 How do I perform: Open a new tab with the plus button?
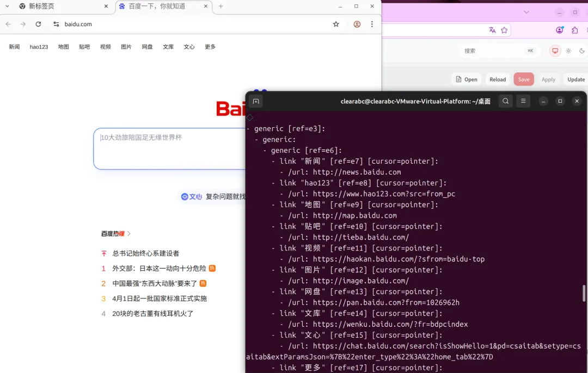click(x=221, y=6)
